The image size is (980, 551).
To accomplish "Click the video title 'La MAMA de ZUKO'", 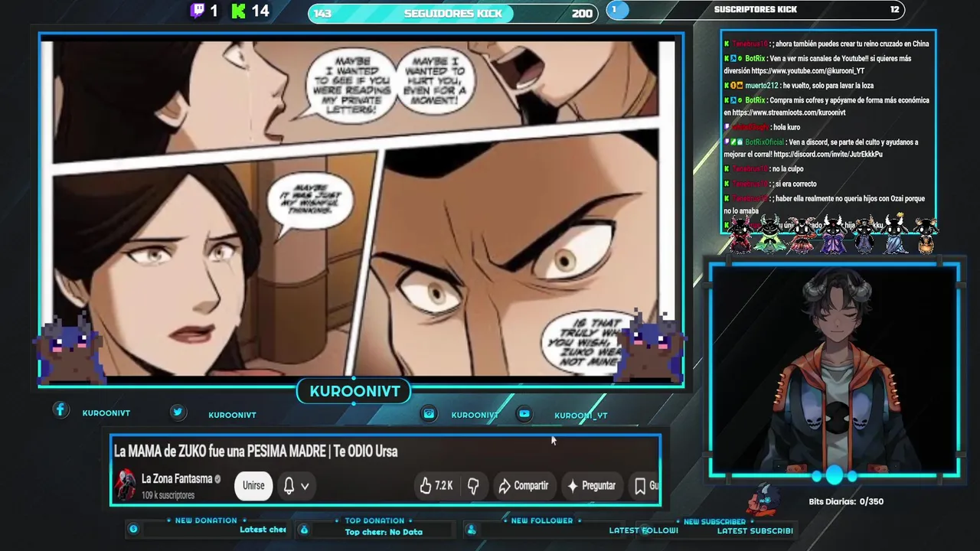I will (256, 451).
